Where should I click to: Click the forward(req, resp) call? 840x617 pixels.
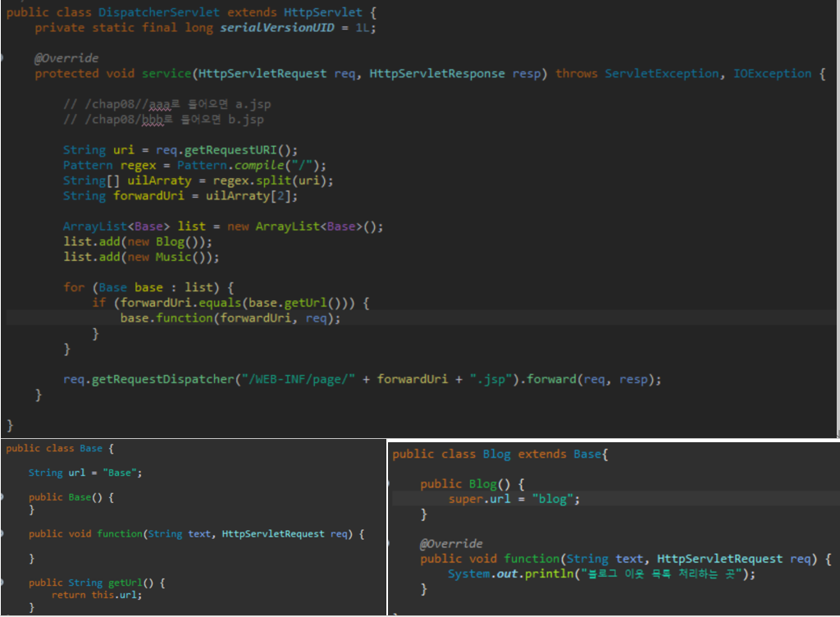[x=591, y=380]
